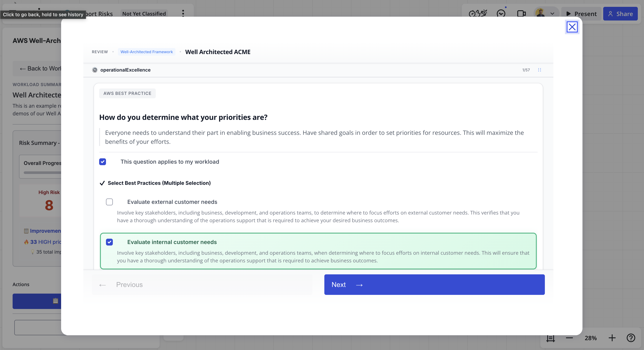Click the Share button
This screenshot has height=350, width=644.
point(620,14)
